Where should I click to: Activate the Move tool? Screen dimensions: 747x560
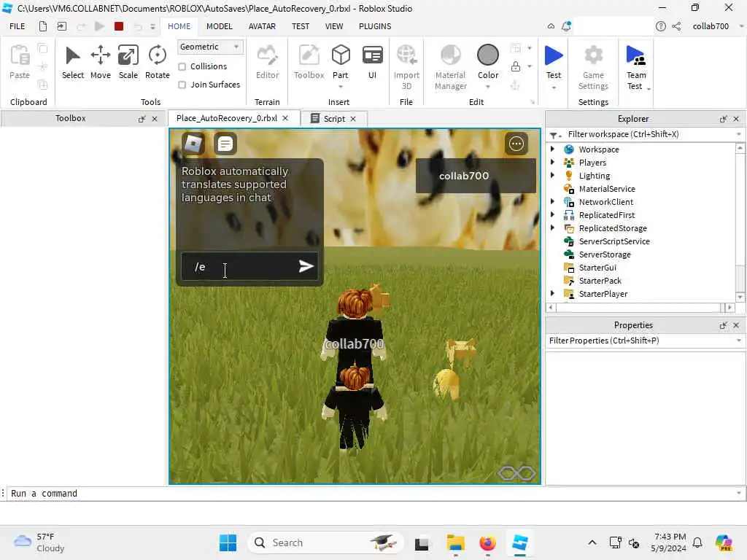[100, 62]
